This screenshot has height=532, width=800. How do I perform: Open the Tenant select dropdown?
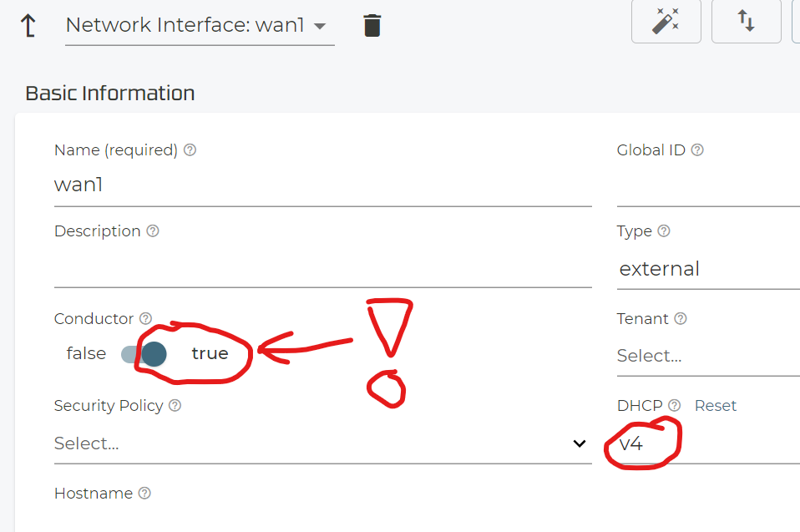pos(706,356)
